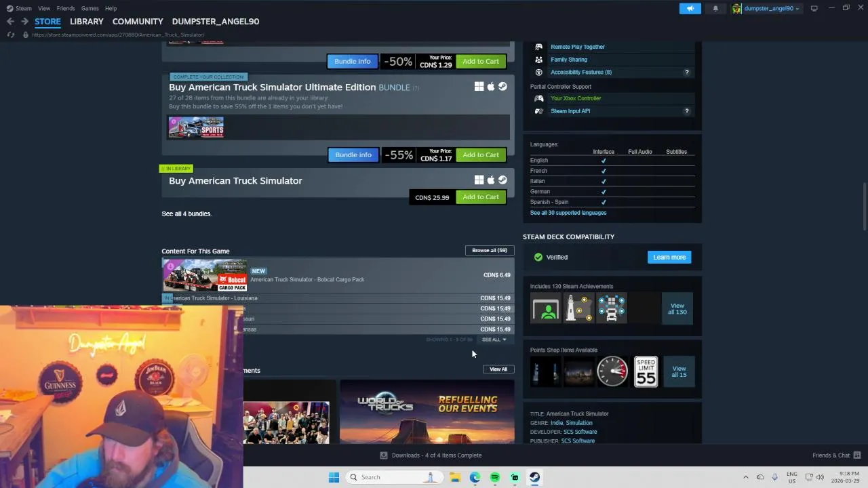Switch to Big Picture mode icon
This screenshot has width=868, height=488.
pyautogui.click(x=814, y=8)
